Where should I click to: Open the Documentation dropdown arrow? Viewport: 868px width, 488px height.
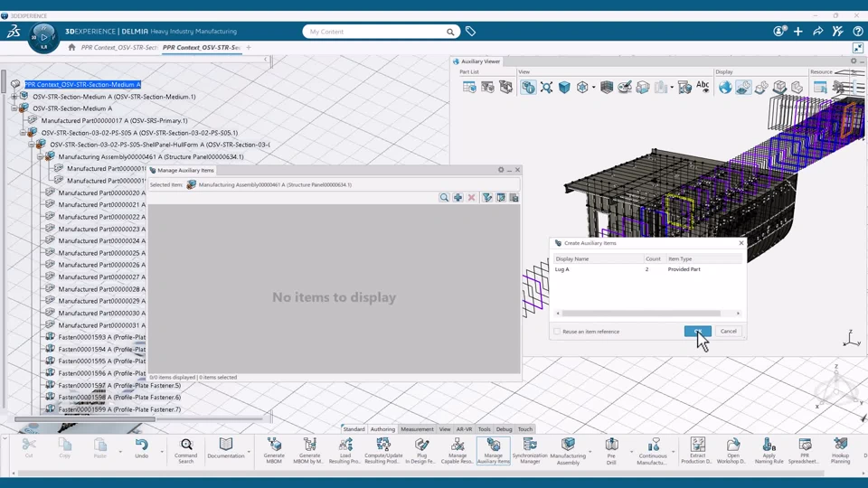coord(250,452)
